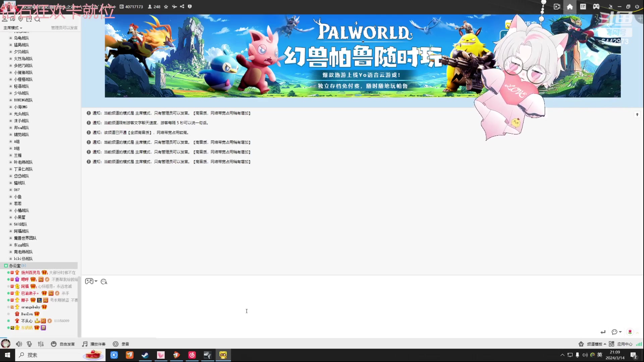
Task: Toggle the speaker volume icon in bottom bar
Action: click(x=19, y=344)
